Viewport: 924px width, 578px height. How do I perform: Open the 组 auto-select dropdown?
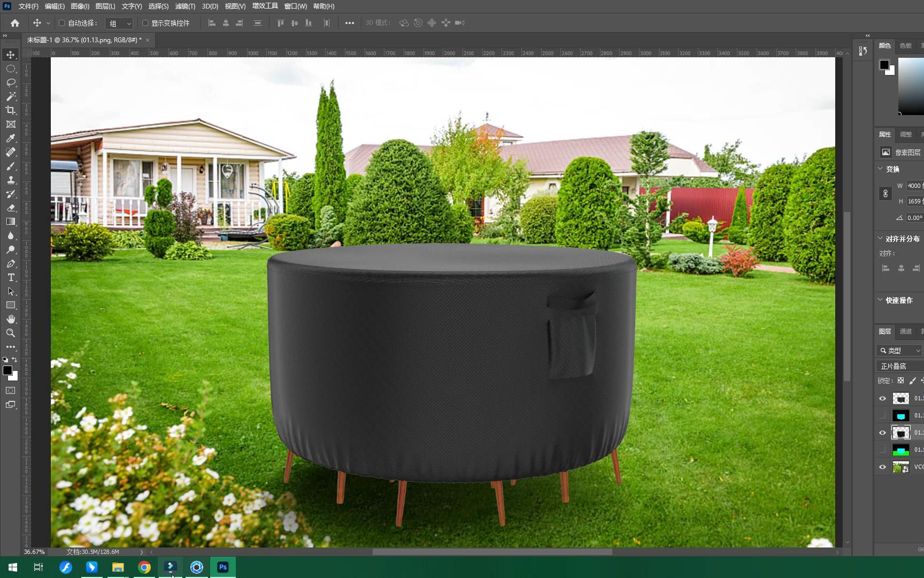[119, 23]
